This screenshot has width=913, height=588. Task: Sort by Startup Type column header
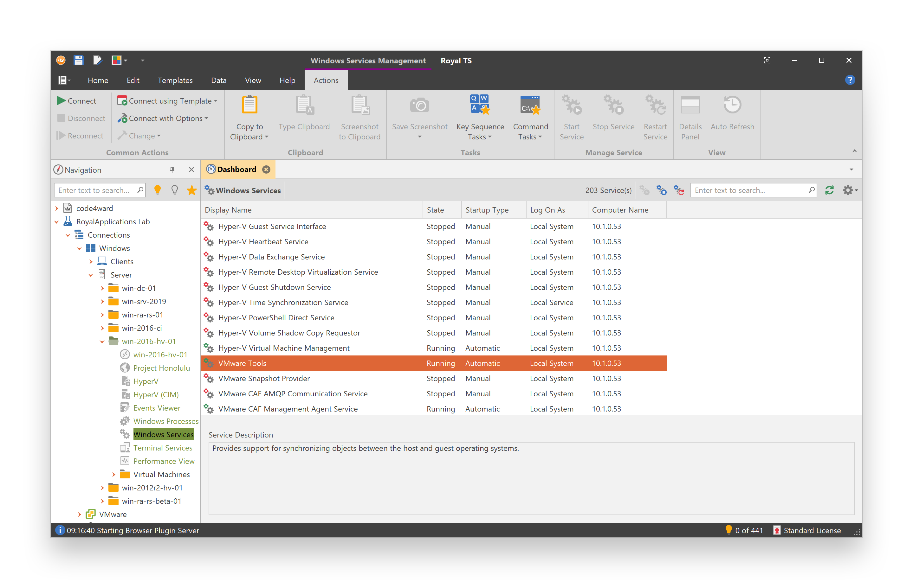point(494,210)
